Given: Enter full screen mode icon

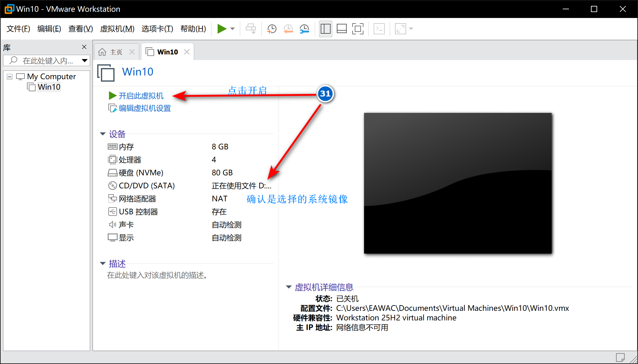Looking at the screenshot, I should tap(358, 29).
